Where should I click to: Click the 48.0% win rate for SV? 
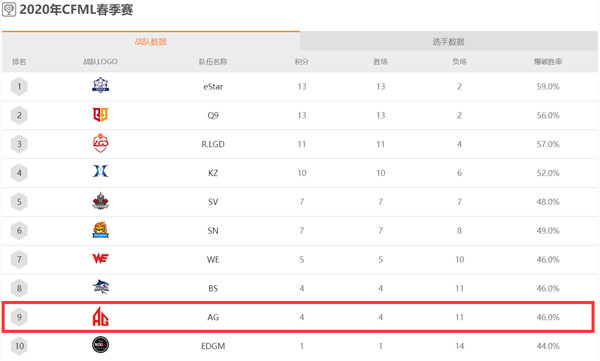(548, 202)
